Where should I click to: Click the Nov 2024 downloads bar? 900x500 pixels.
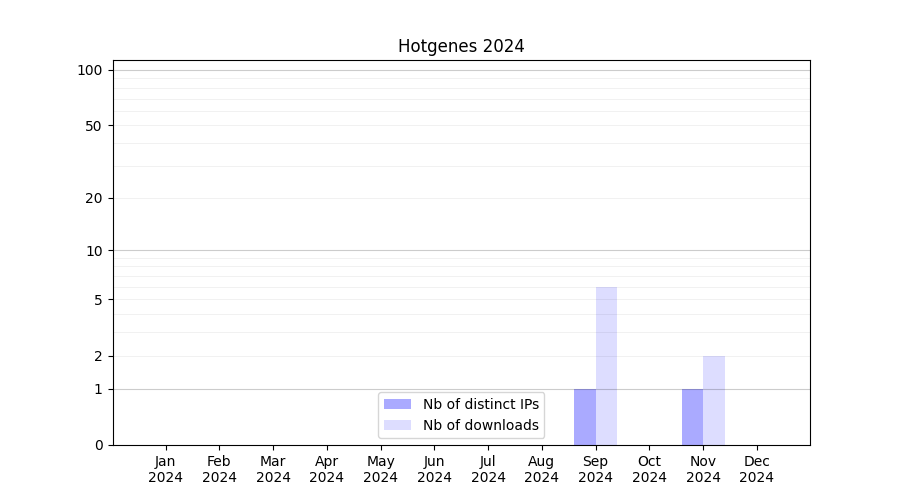pyautogui.click(x=714, y=400)
